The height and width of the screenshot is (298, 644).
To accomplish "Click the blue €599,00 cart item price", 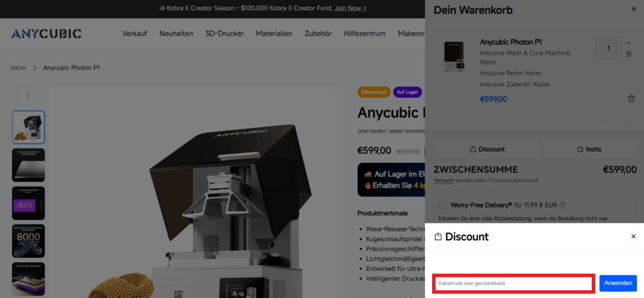I will 494,99.
